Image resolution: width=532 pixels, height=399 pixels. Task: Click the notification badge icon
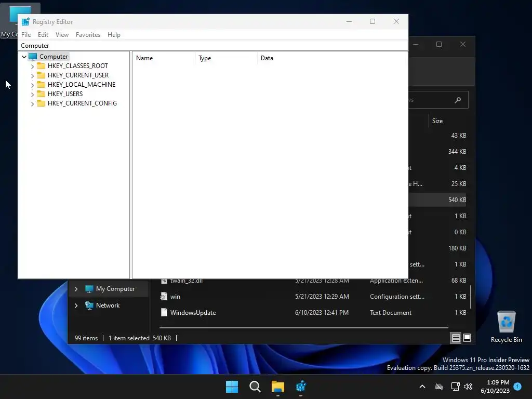click(x=517, y=386)
